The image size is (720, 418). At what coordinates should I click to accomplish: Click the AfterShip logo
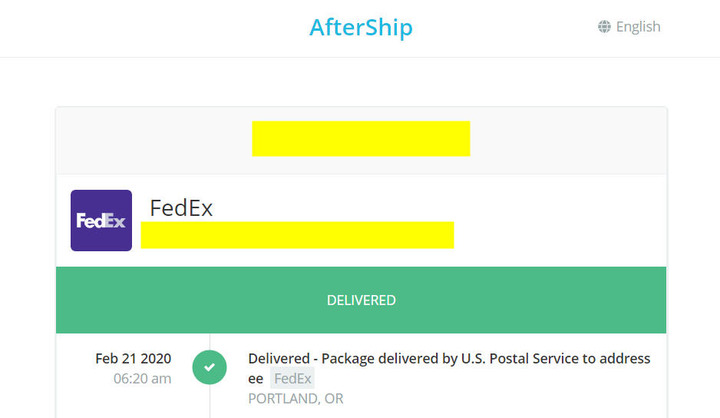[x=361, y=27]
